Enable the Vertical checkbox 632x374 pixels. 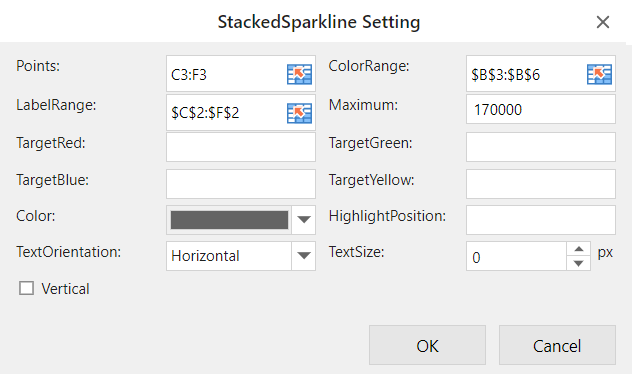point(27,288)
